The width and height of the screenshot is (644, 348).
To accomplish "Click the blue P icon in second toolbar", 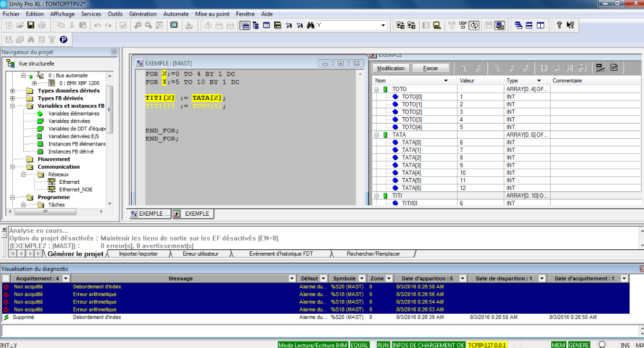I will 63,40.
